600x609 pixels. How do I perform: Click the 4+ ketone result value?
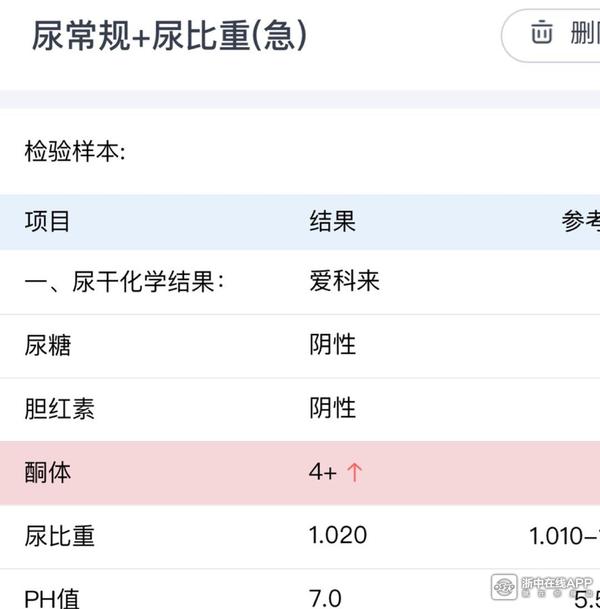tap(323, 473)
